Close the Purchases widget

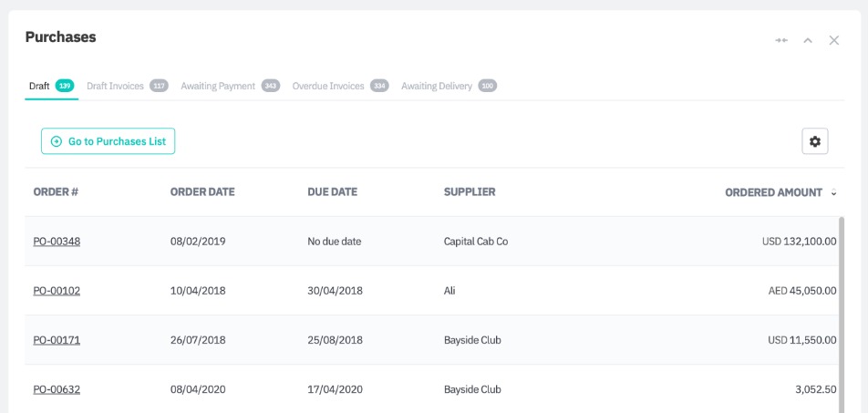tap(834, 41)
